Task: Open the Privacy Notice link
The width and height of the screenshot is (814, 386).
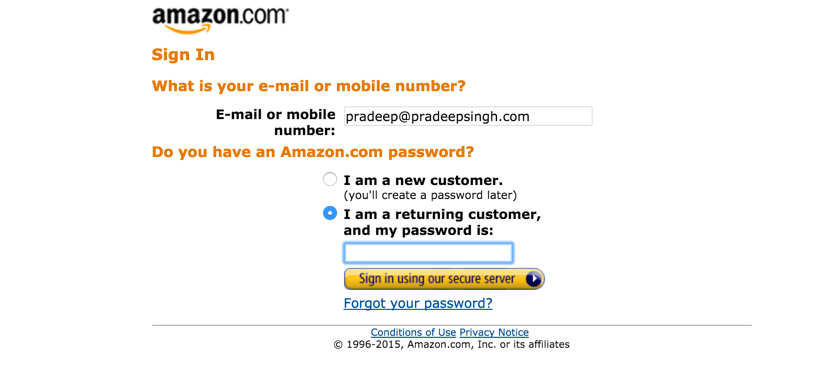Action: (x=494, y=332)
